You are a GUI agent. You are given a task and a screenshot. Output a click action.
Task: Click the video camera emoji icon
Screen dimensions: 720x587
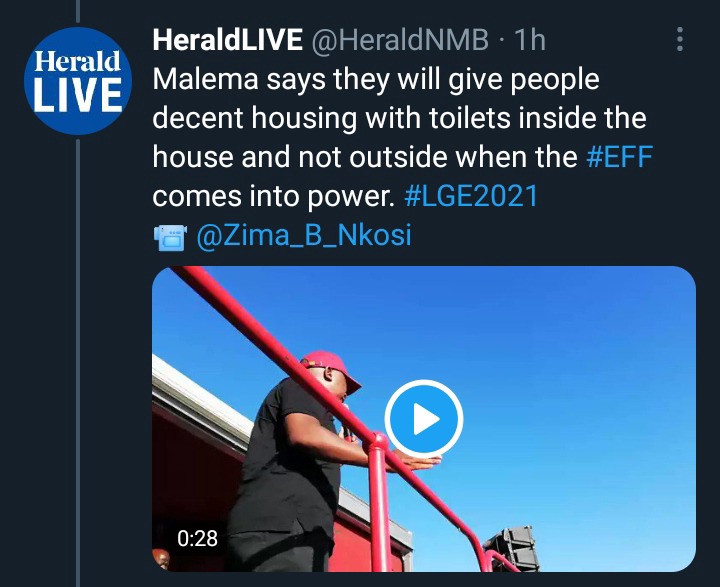(170, 237)
